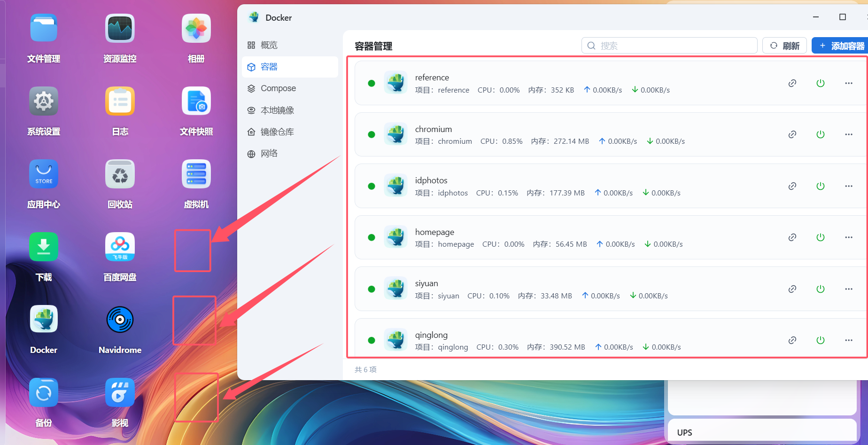Image resolution: width=868 pixels, height=445 pixels.
Task: Launch 百度网盘 from the desktop
Action: (x=120, y=247)
